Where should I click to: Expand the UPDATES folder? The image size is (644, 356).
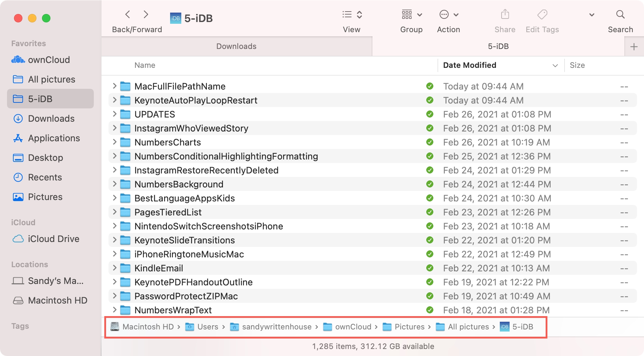(x=114, y=114)
